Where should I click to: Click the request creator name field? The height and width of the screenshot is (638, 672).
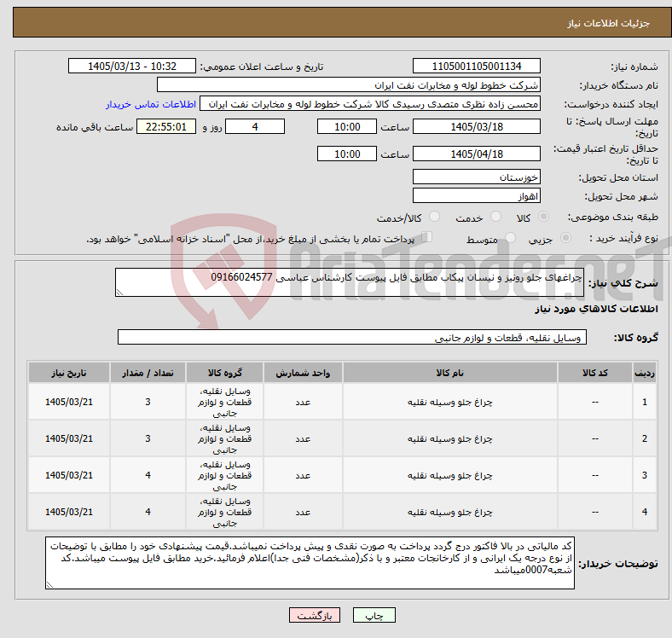point(370,104)
